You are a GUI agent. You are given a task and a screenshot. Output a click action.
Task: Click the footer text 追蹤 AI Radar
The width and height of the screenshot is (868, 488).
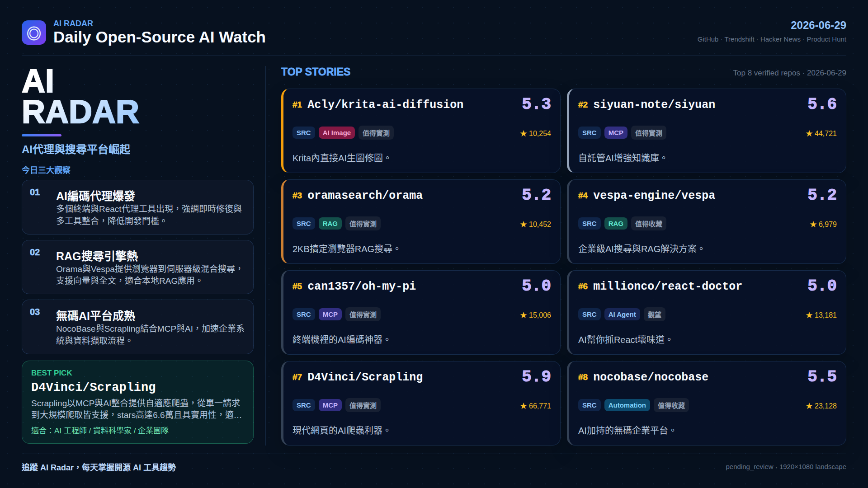[99, 467]
